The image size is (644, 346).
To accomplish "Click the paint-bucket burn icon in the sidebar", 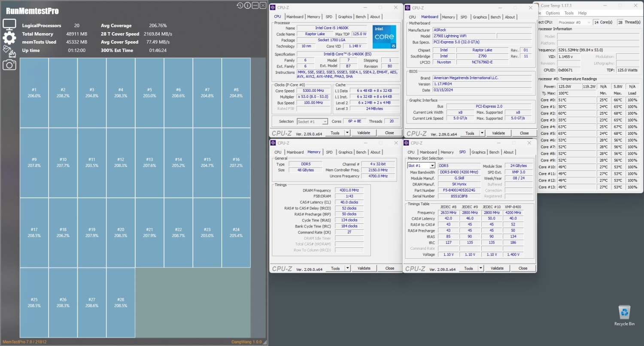I will pyautogui.click(x=9, y=51).
